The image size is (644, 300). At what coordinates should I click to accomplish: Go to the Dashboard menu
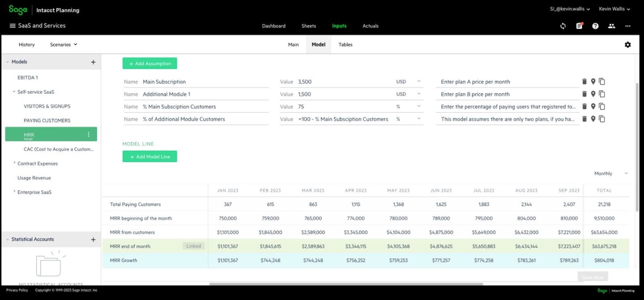point(274,26)
